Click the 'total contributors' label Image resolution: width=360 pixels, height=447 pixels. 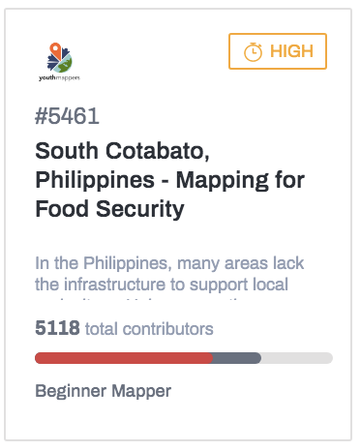(149, 329)
